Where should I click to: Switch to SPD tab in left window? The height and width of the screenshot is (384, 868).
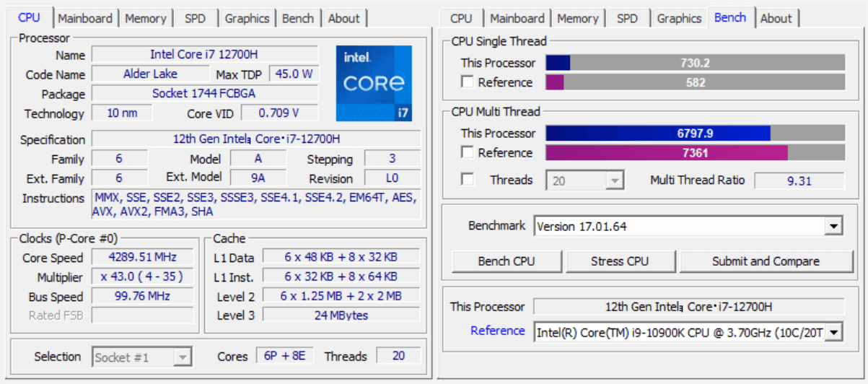coord(195,18)
